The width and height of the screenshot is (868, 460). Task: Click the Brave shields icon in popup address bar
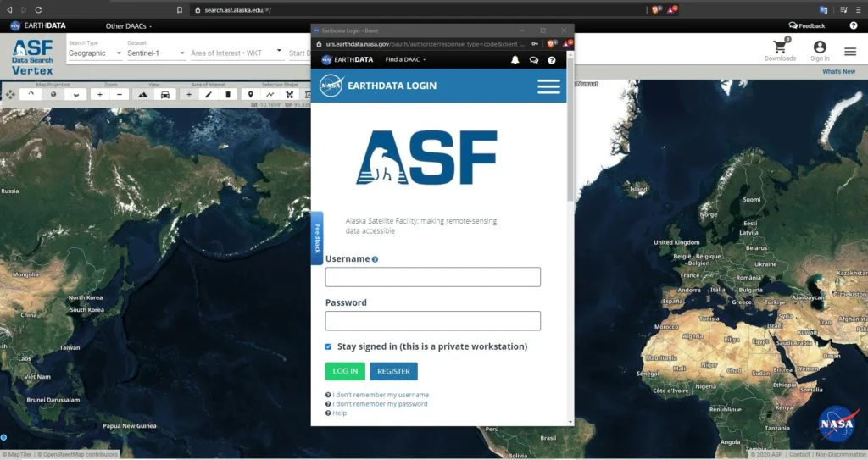coord(551,44)
